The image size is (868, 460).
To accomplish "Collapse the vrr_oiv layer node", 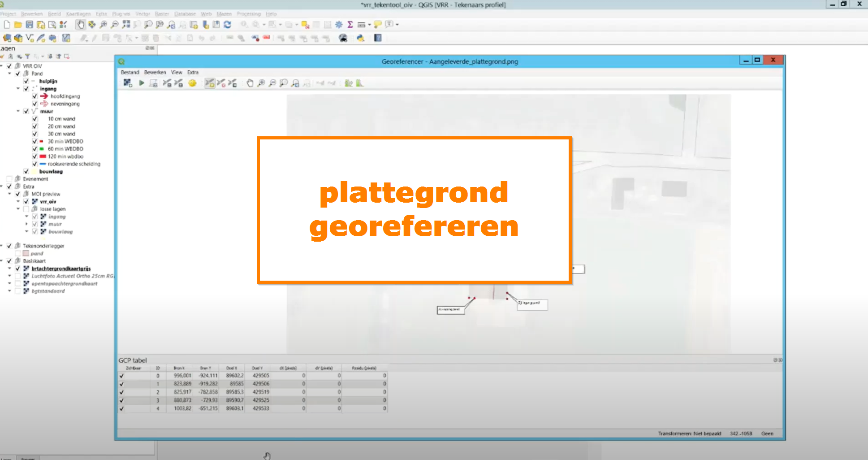I will tap(18, 202).
